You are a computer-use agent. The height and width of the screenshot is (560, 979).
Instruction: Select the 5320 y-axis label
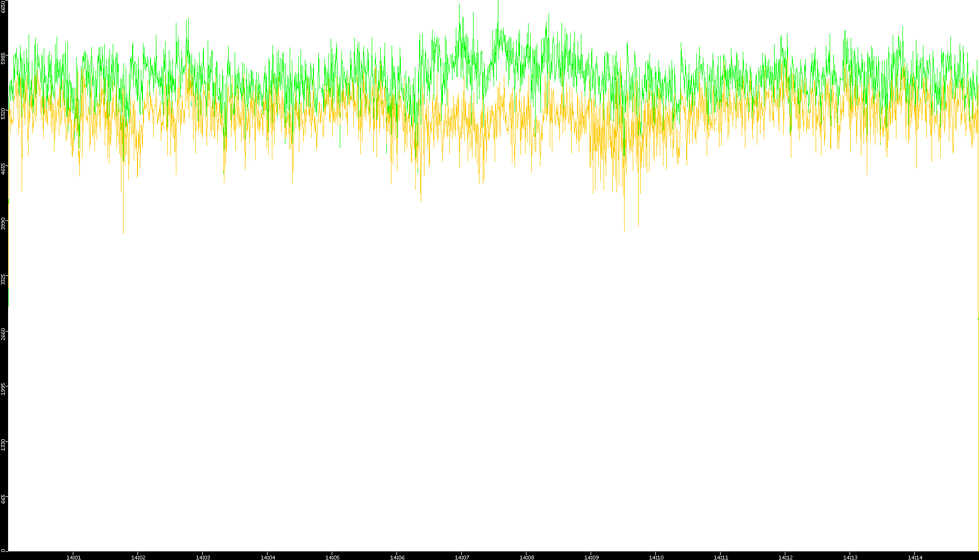coord(4,113)
